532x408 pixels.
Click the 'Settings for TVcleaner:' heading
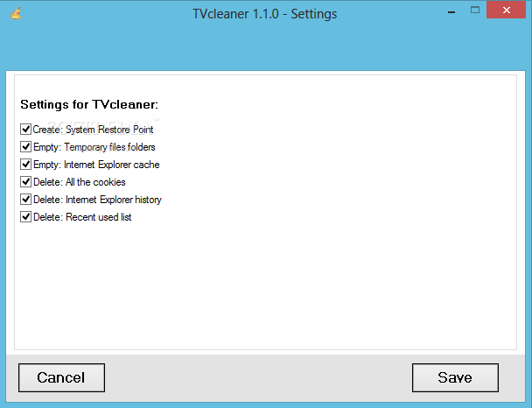point(89,104)
